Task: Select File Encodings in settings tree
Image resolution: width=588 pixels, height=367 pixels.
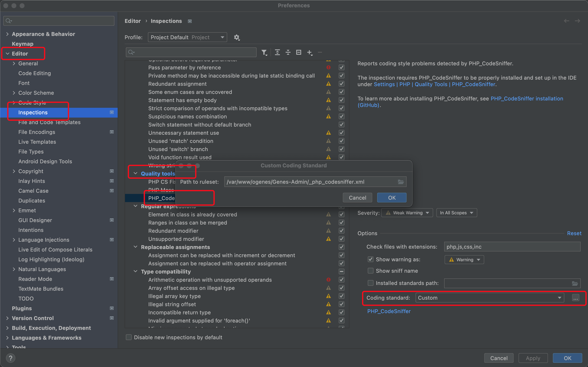Action: [x=37, y=132]
